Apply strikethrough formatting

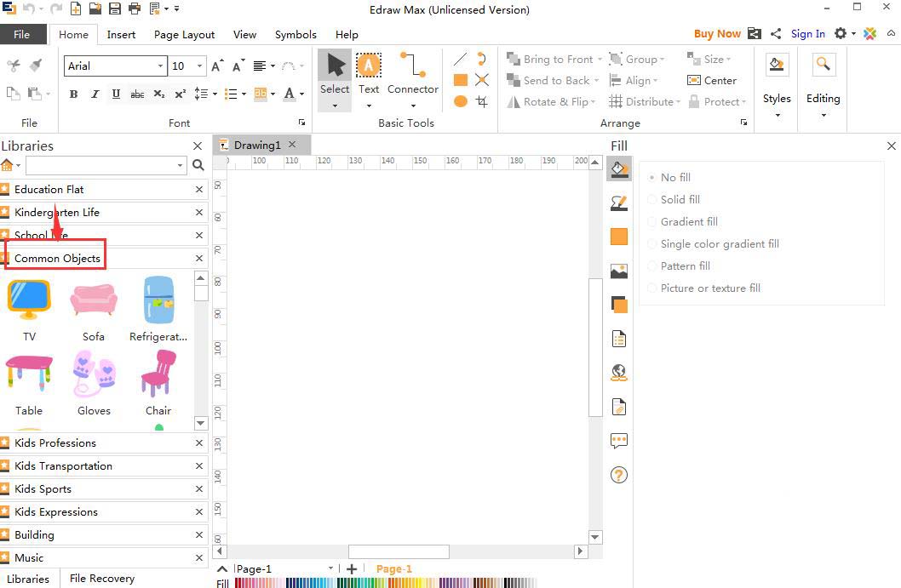pos(137,94)
